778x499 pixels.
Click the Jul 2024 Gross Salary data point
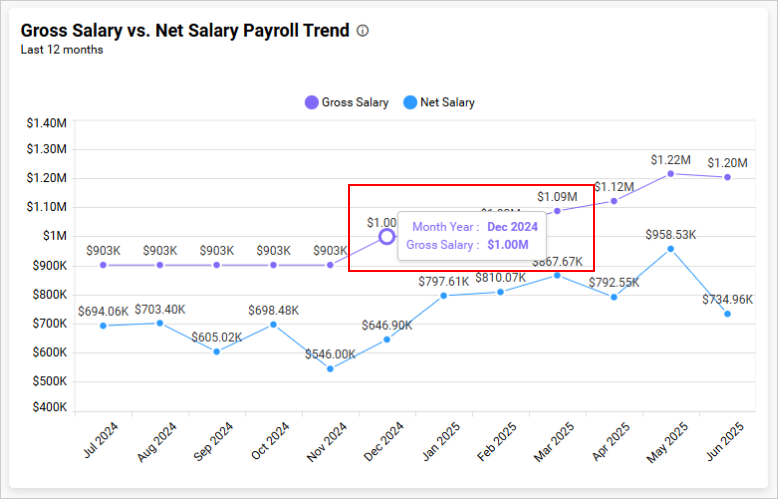(103, 265)
